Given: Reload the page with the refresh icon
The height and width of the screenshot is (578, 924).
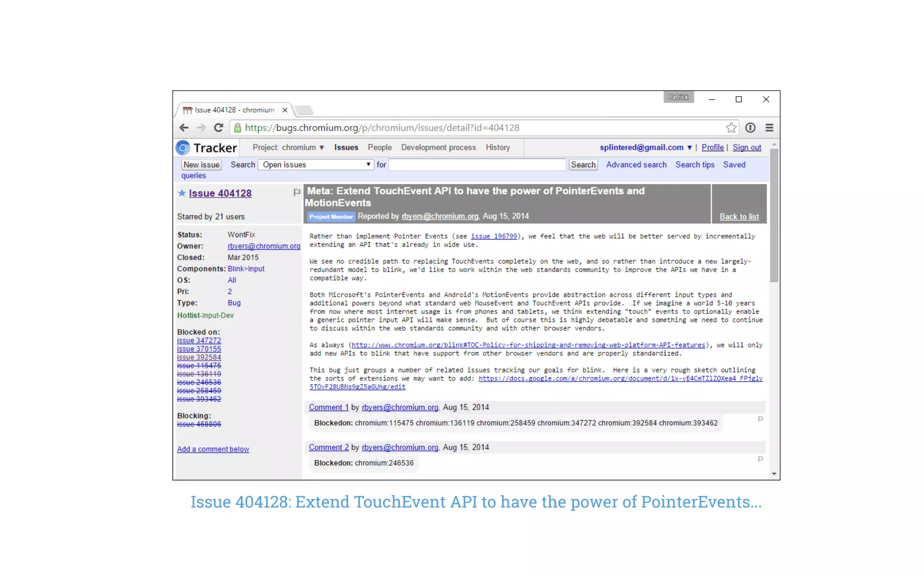Looking at the screenshot, I should pyautogui.click(x=219, y=128).
